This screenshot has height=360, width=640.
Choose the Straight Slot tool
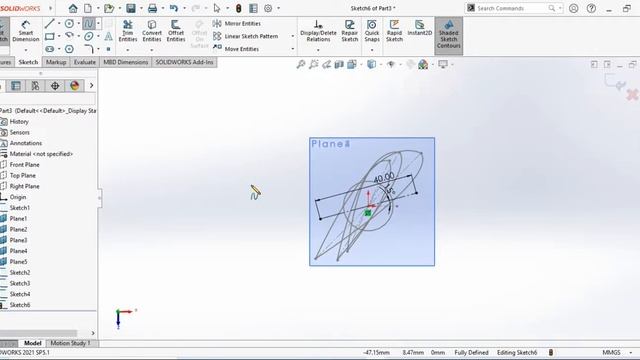[50, 49]
